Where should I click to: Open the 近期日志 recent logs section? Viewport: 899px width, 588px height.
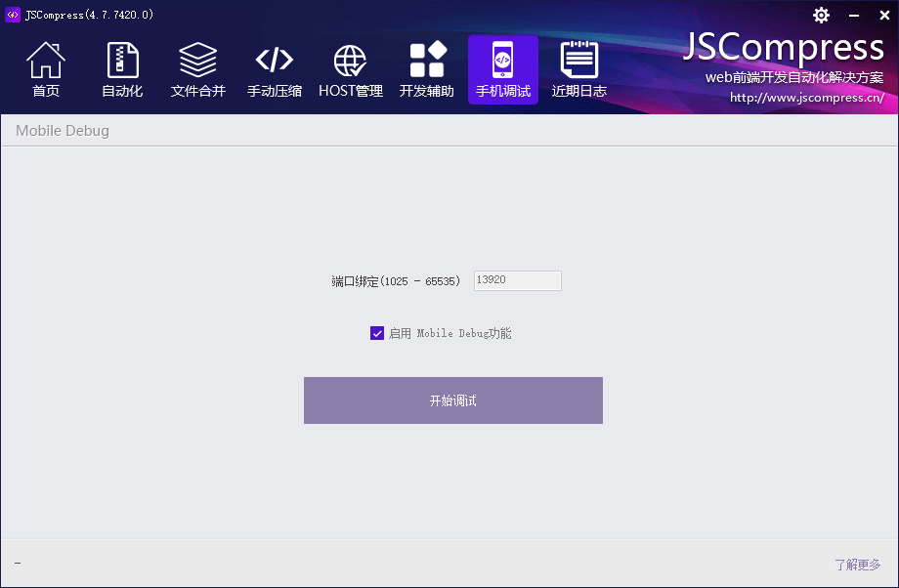click(x=579, y=69)
